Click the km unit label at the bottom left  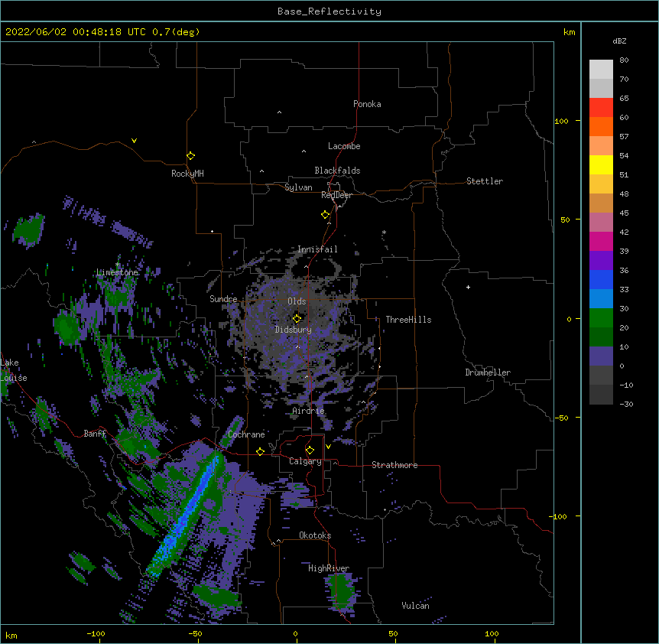point(11,635)
